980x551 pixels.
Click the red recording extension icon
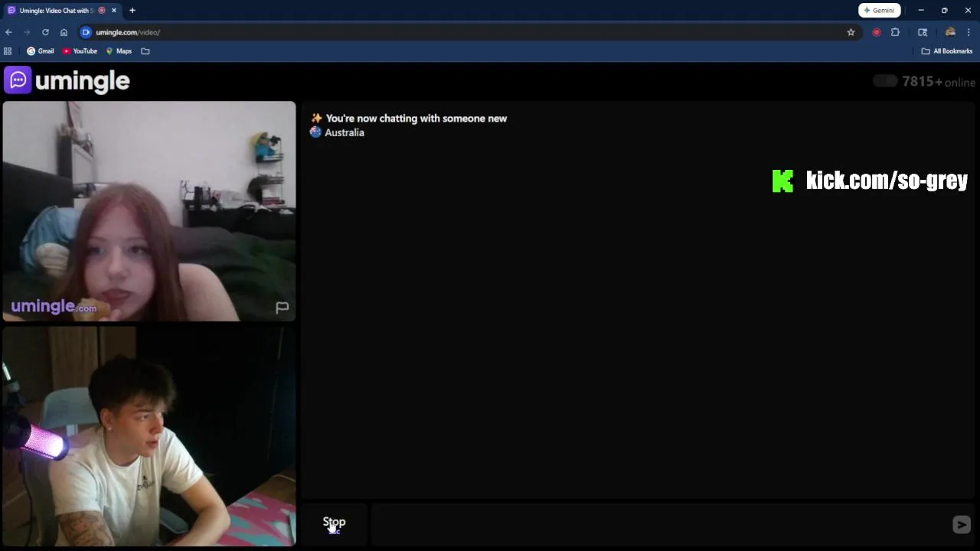pos(877,32)
